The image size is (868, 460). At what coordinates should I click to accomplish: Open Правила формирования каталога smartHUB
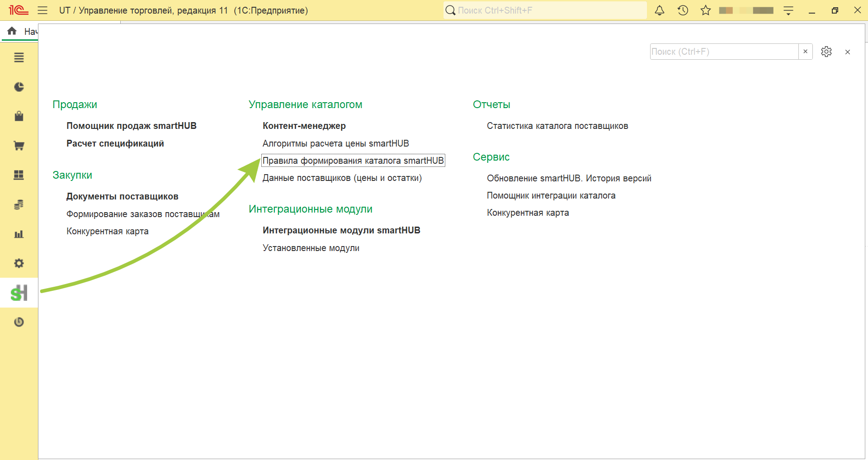[x=353, y=161]
